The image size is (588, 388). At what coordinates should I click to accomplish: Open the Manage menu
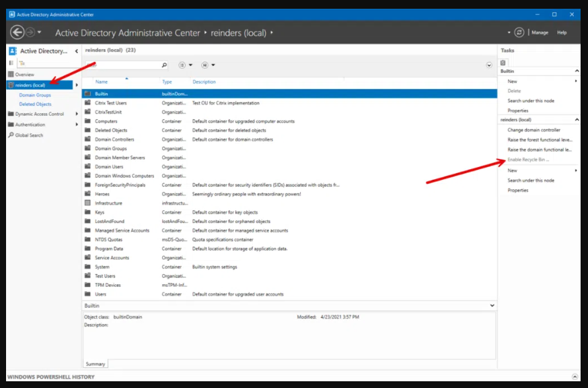click(540, 32)
